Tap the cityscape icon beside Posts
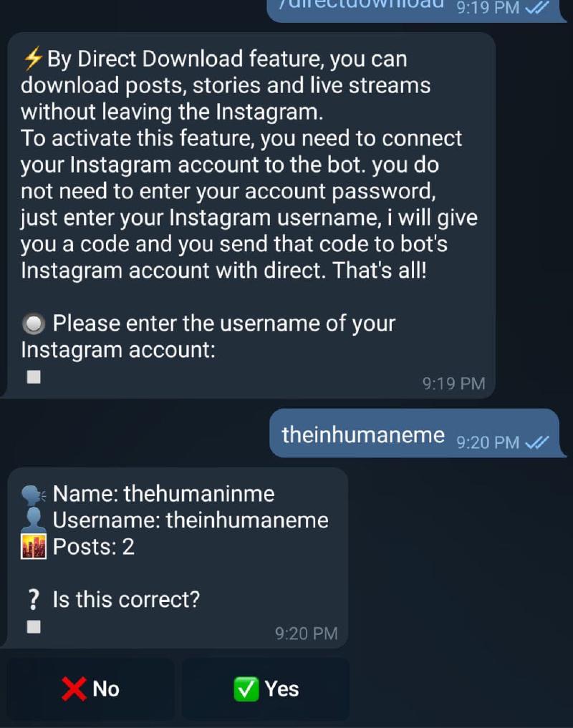 [x=34, y=547]
